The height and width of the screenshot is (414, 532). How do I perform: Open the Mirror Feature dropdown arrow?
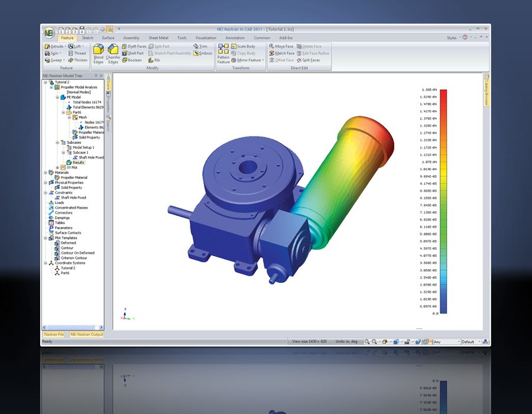point(263,60)
